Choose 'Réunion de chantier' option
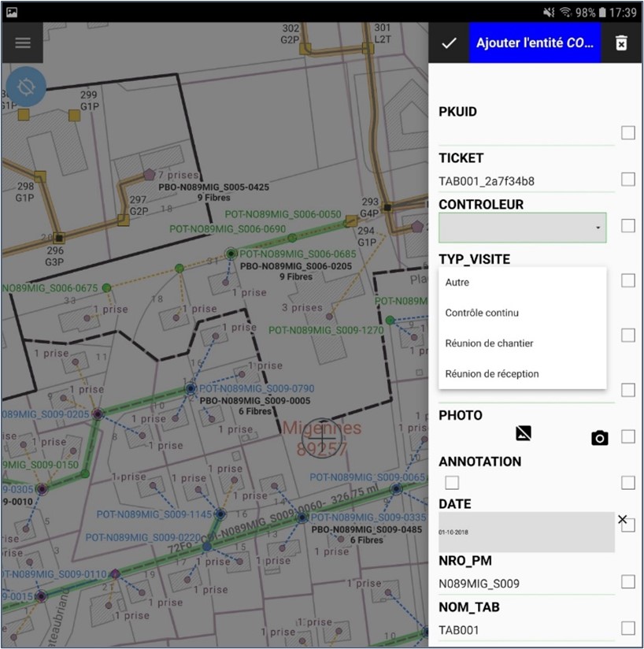Screen dimensions: 644x649 pyautogui.click(x=523, y=343)
